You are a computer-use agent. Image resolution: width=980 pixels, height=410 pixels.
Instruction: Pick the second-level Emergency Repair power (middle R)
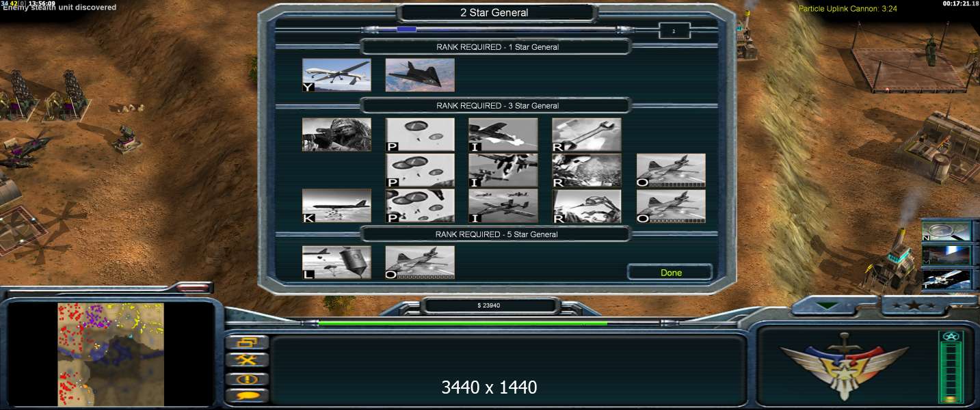(x=587, y=170)
